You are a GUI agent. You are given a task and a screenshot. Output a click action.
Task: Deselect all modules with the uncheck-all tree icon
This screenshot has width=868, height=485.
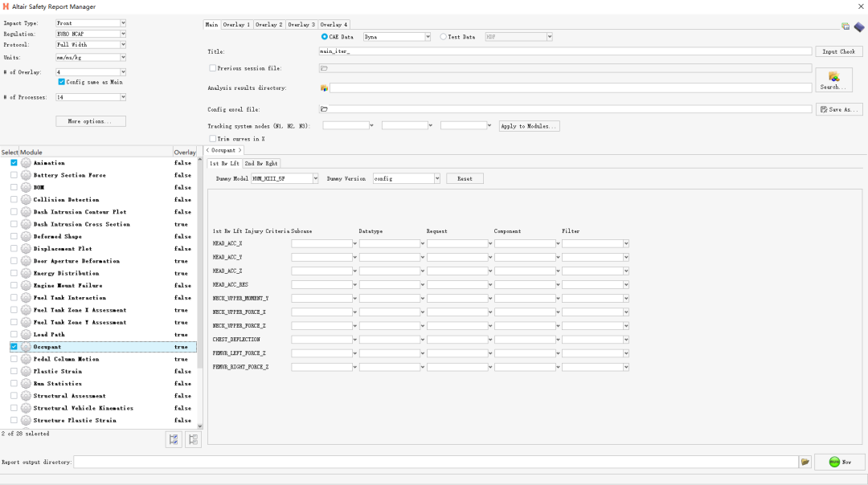[x=192, y=439]
